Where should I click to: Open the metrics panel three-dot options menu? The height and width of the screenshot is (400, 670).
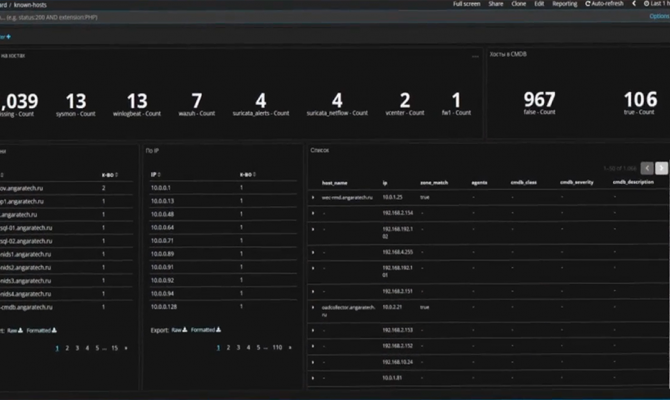coord(474,56)
